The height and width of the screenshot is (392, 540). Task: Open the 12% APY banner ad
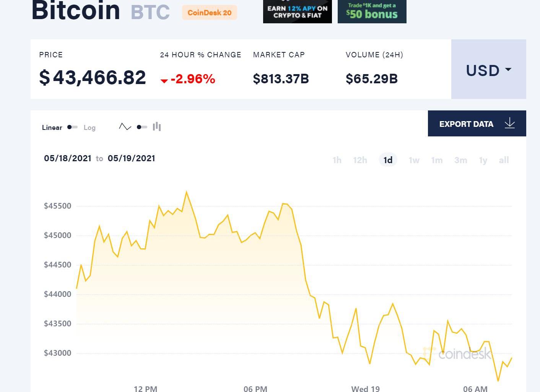(297, 12)
